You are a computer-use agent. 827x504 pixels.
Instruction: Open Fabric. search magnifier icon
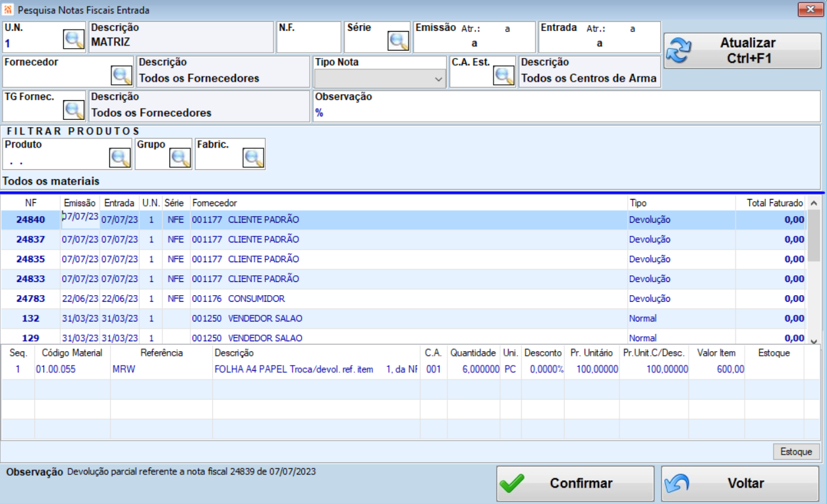click(x=254, y=157)
